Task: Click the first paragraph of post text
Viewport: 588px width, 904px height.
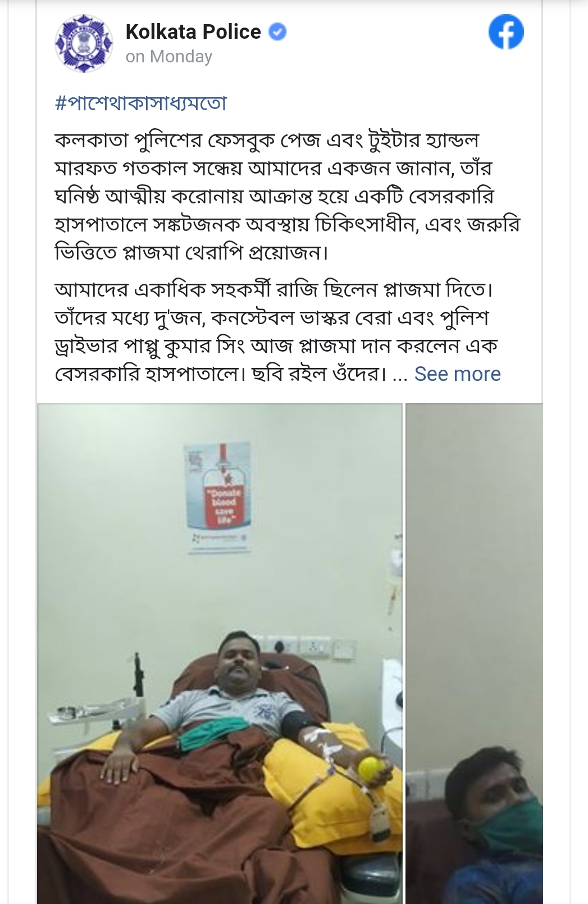Action: 287,196
